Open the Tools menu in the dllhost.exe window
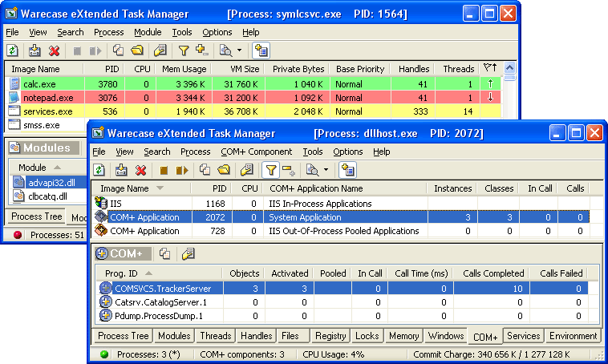The image size is (608, 364). click(313, 152)
